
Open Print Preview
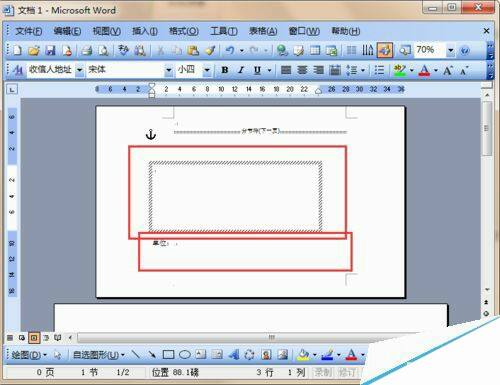tap(103, 50)
